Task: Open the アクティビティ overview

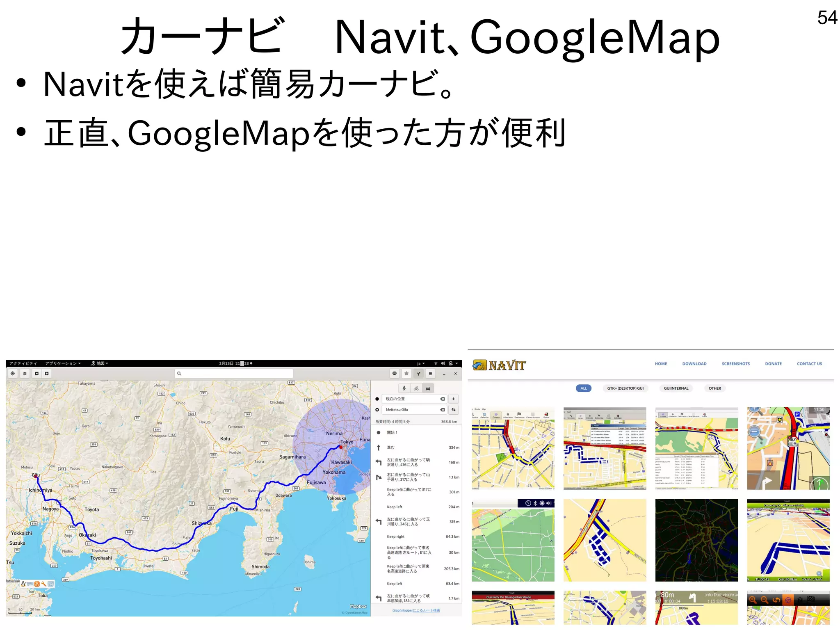Action: (x=23, y=363)
